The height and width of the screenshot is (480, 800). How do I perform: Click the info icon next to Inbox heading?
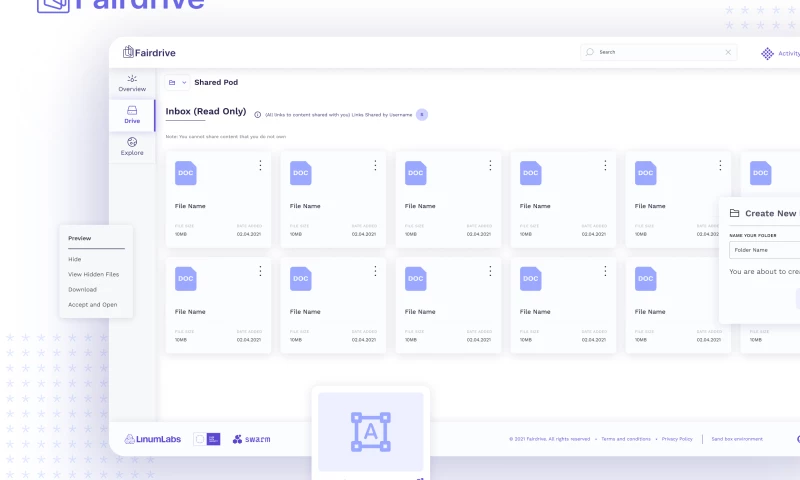[x=258, y=115]
